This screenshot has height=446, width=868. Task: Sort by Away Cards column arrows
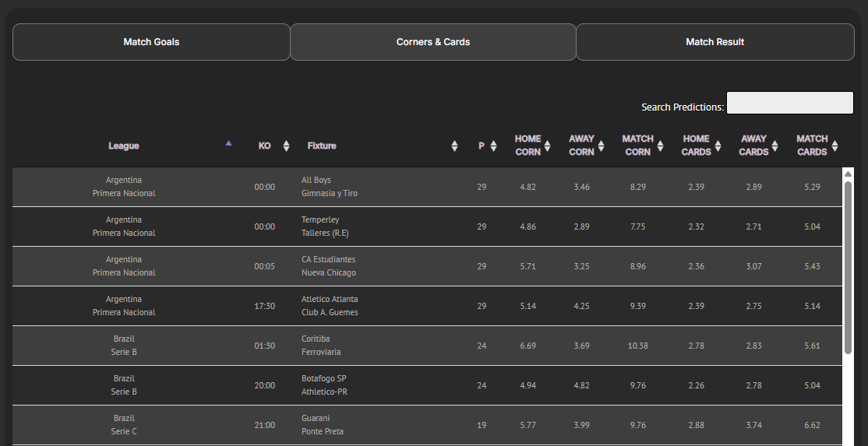click(x=774, y=146)
